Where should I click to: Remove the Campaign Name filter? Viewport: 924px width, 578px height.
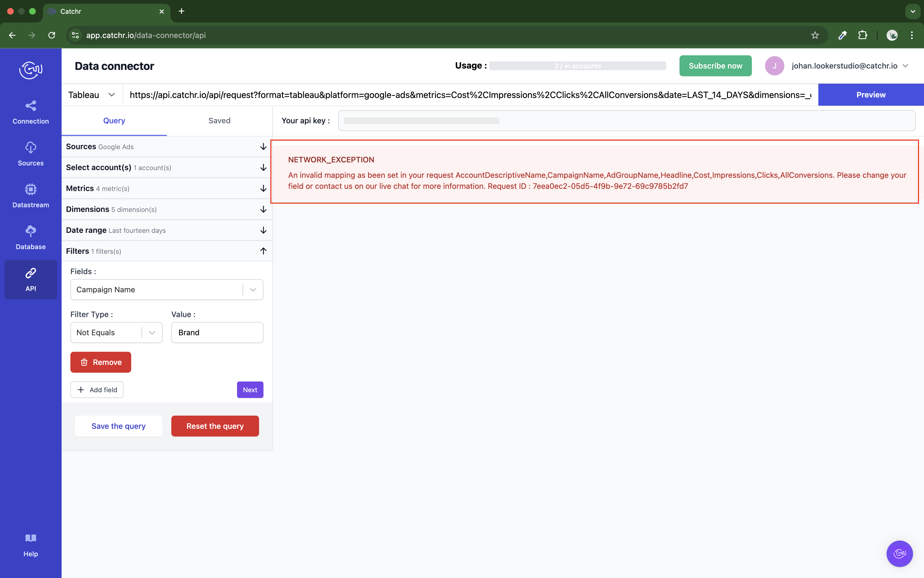(100, 362)
